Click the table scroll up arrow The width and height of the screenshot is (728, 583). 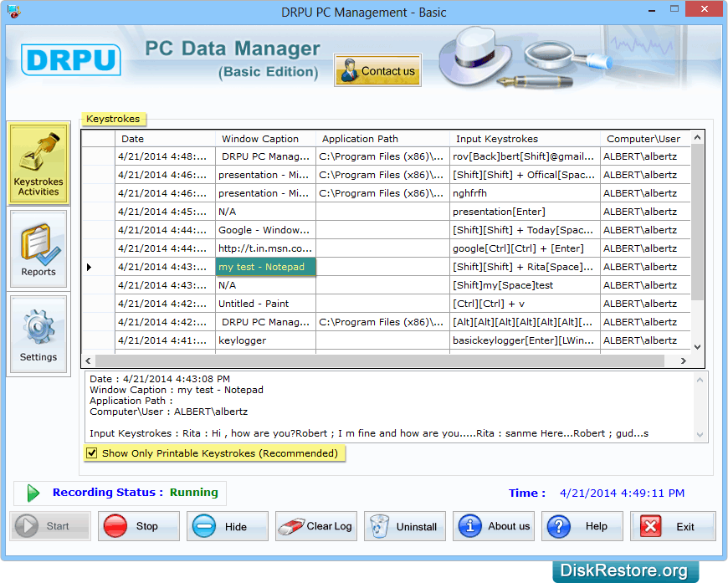point(697,137)
